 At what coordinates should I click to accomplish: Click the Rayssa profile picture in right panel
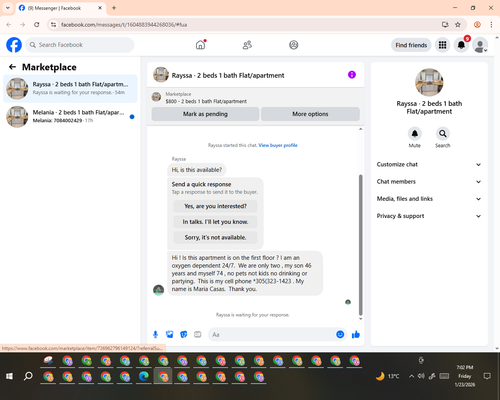(x=429, y=82)
